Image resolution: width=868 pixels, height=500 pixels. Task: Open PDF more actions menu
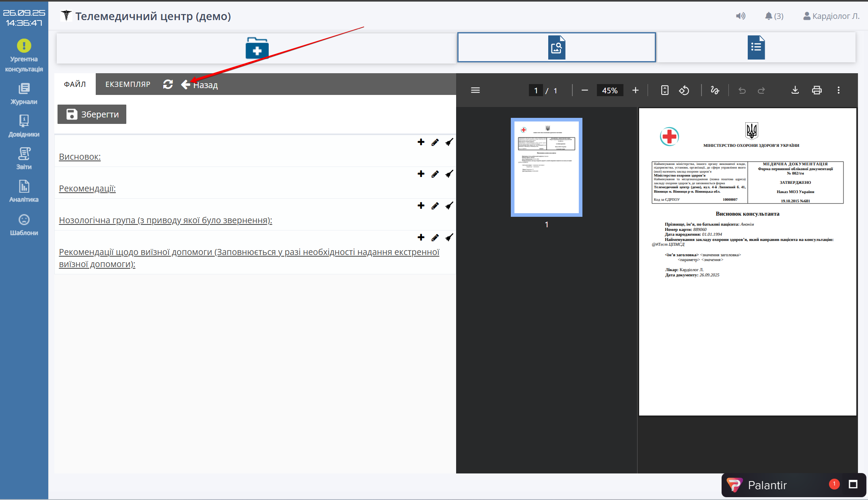click(x=838, y=90)
